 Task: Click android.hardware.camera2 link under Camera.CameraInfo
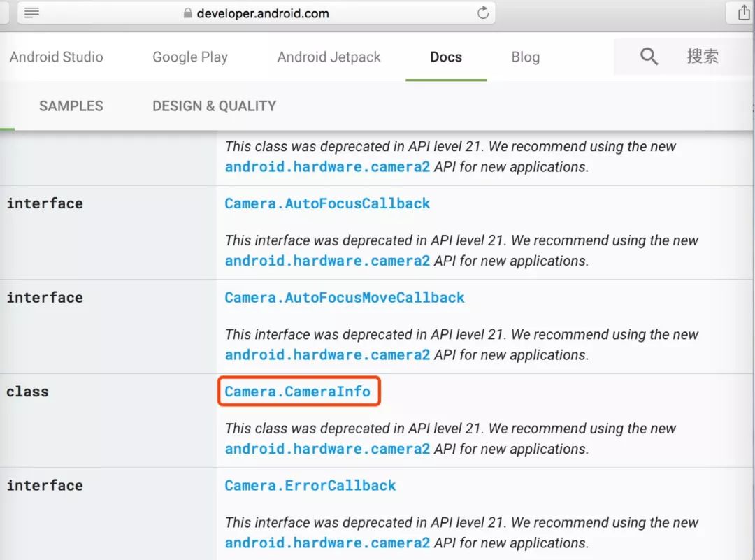click(x=327, y=449)
